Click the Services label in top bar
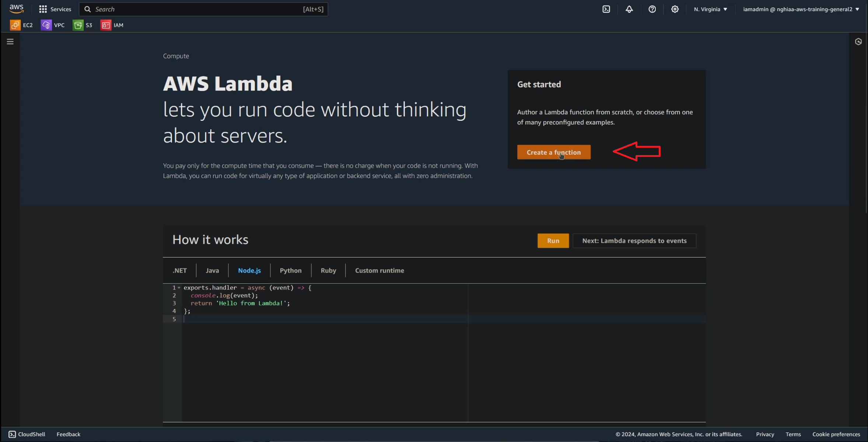The image size is (868, 442). coord(61,9)
